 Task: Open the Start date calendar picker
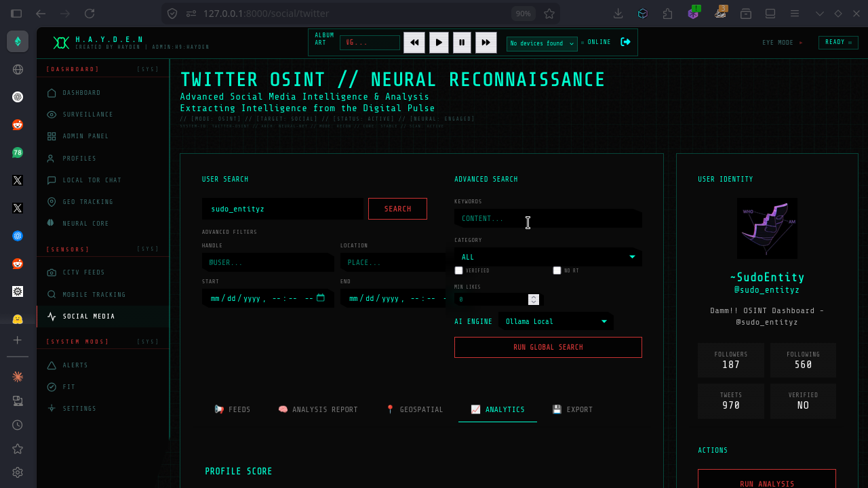pyautogui.click(x=321, y=298)
